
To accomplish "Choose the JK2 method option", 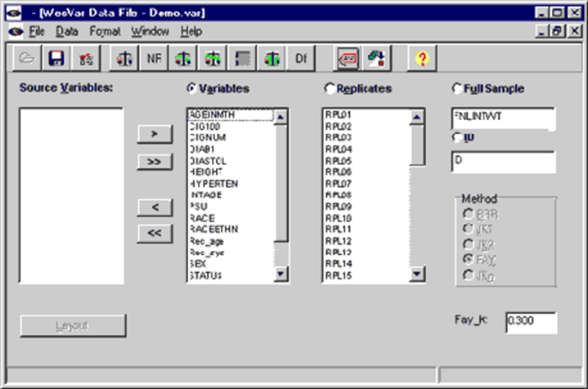I will 468,244.
